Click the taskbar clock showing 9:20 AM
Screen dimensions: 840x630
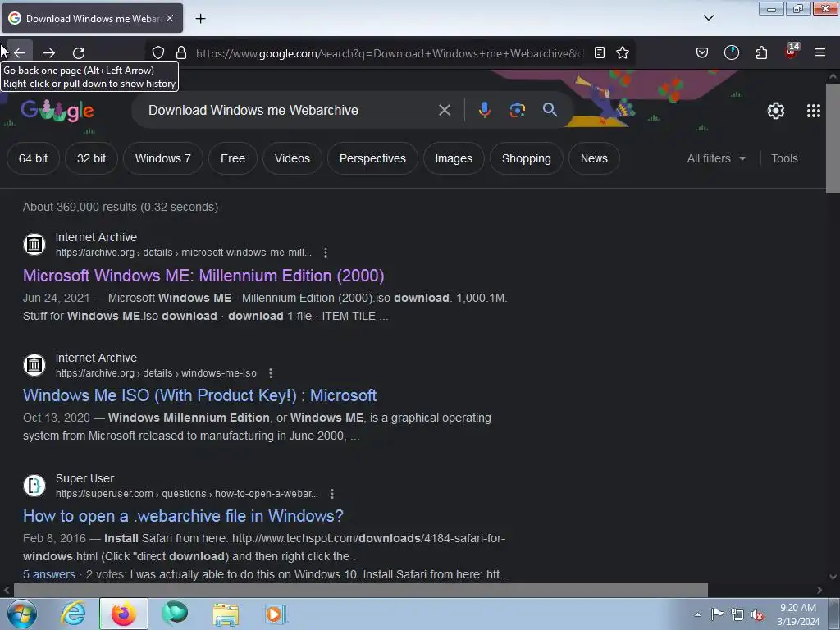coord(797,614)
